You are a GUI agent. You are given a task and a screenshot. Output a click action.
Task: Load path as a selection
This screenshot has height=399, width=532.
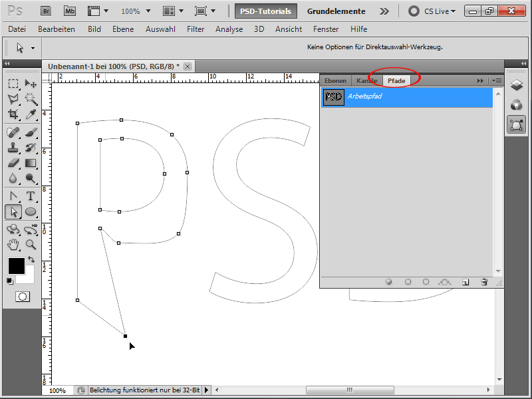[426, 282]
